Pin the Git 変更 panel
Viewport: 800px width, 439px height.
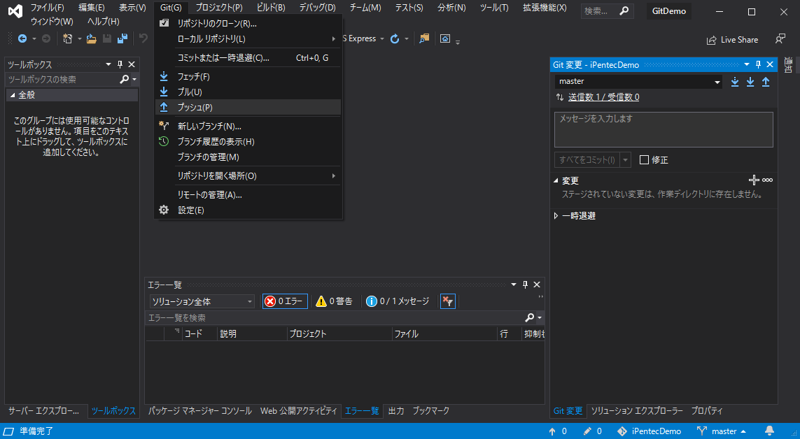pos(758,64)
